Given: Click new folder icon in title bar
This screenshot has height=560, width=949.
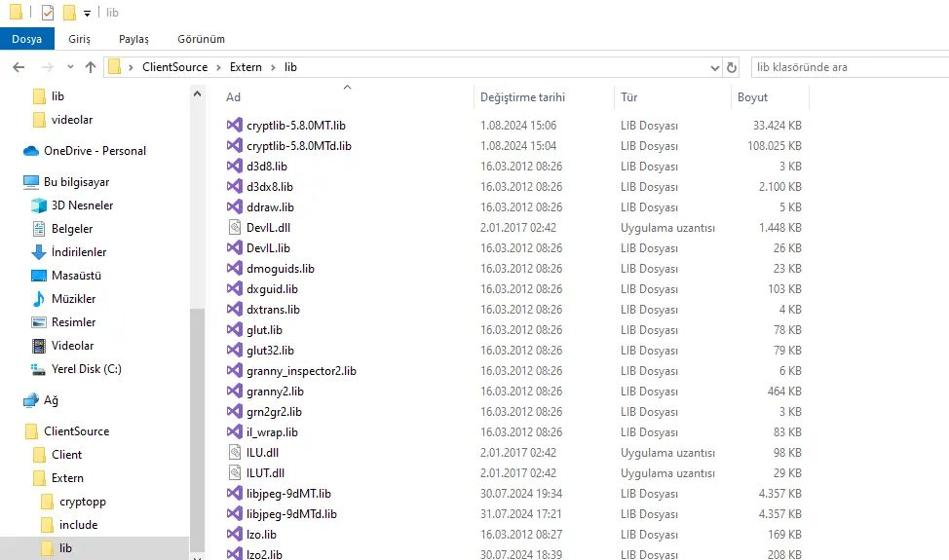Looking at the screenshot, I should coord(69,12).
